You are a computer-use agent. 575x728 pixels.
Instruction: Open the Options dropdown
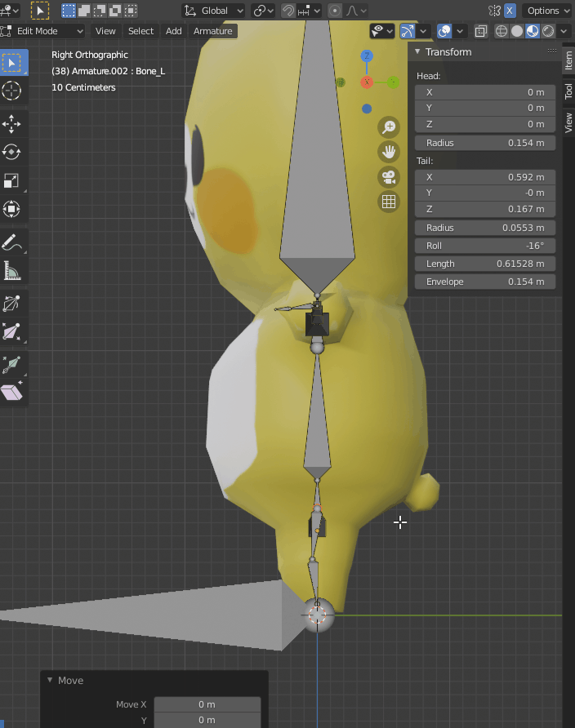tap(547, 11)
